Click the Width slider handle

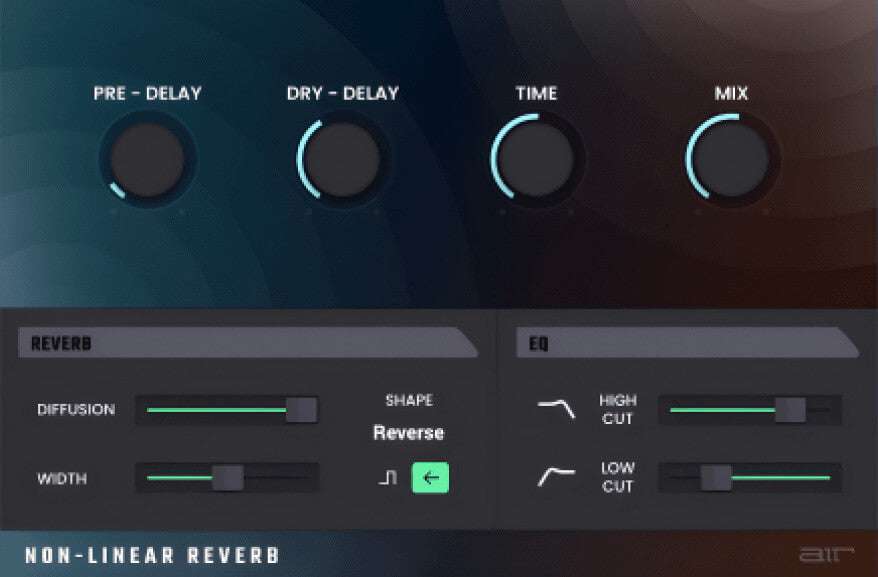[x=228, y=478]
